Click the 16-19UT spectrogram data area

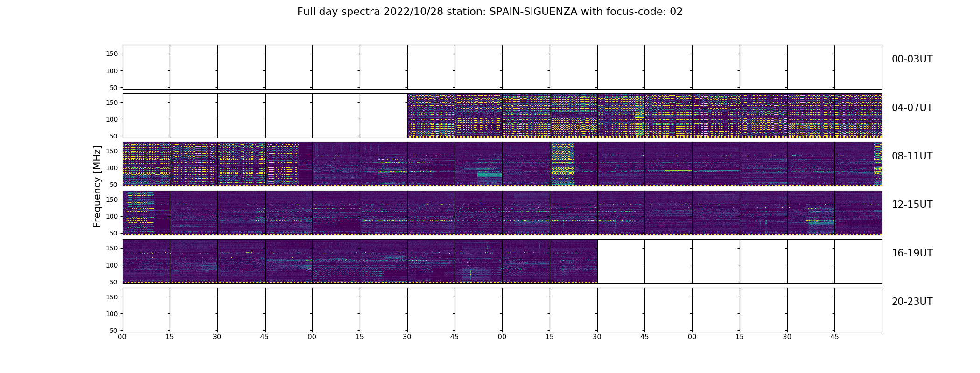click(360, 261)
